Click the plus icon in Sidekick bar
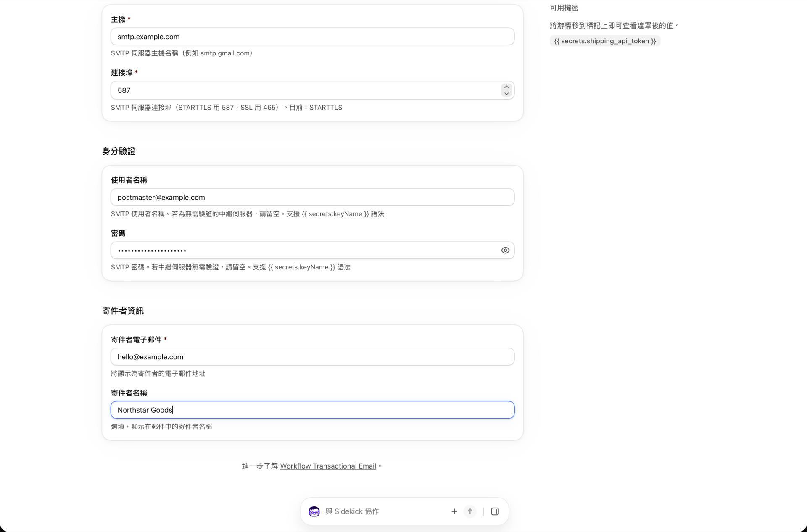Image resolution: width=807 pixels, height=532 pixels. click(x=454, y=511)
